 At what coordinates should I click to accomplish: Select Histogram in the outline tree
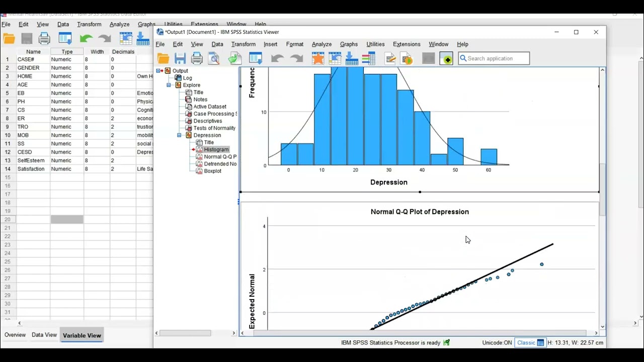click(x=216, y=150)
